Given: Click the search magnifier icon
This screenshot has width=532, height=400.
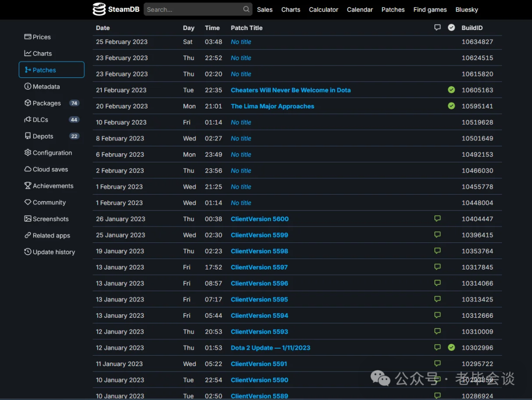Looking at the screenshot, I should (246, 9).
